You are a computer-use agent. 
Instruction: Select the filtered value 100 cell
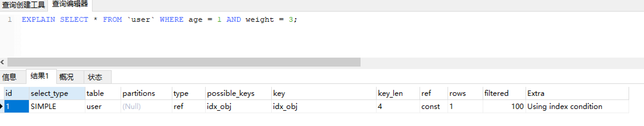point(517,107)
